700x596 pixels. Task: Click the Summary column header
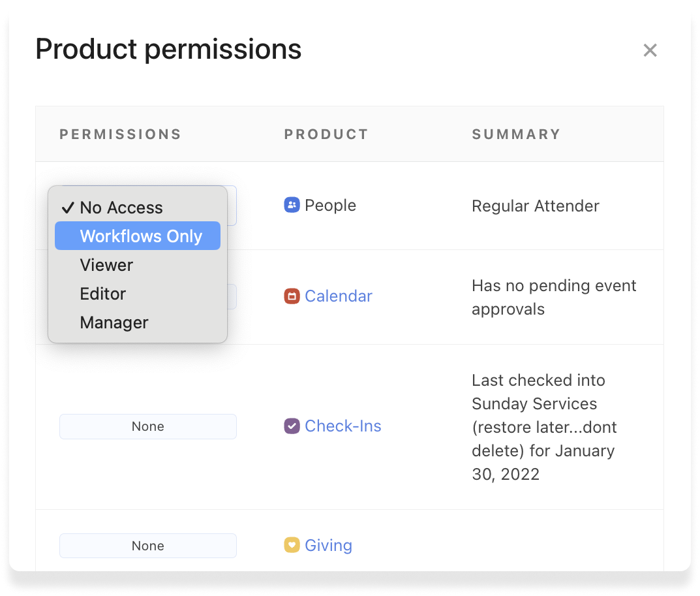point(516,134)
